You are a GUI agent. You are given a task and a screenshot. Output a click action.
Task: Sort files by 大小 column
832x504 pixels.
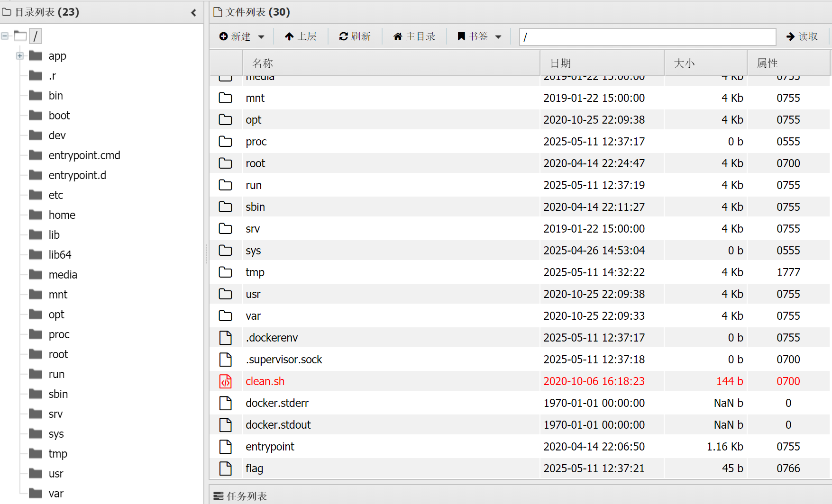click(705, 63)
